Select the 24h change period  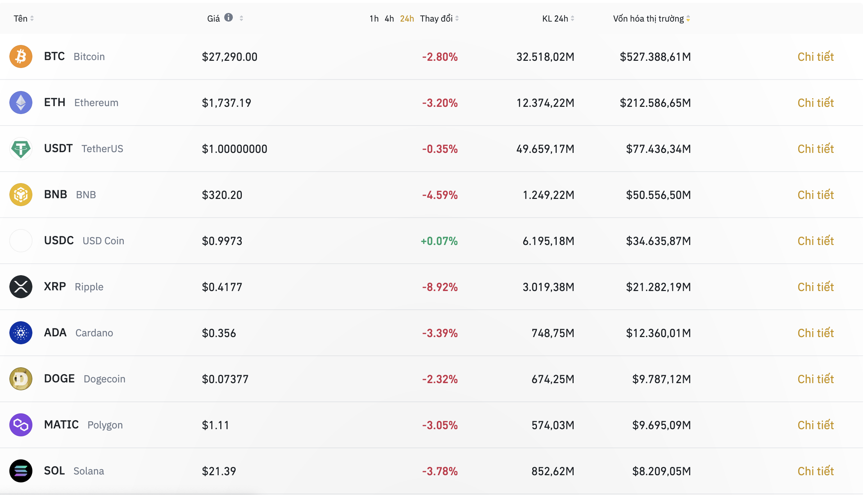click(x=407, y=19)
